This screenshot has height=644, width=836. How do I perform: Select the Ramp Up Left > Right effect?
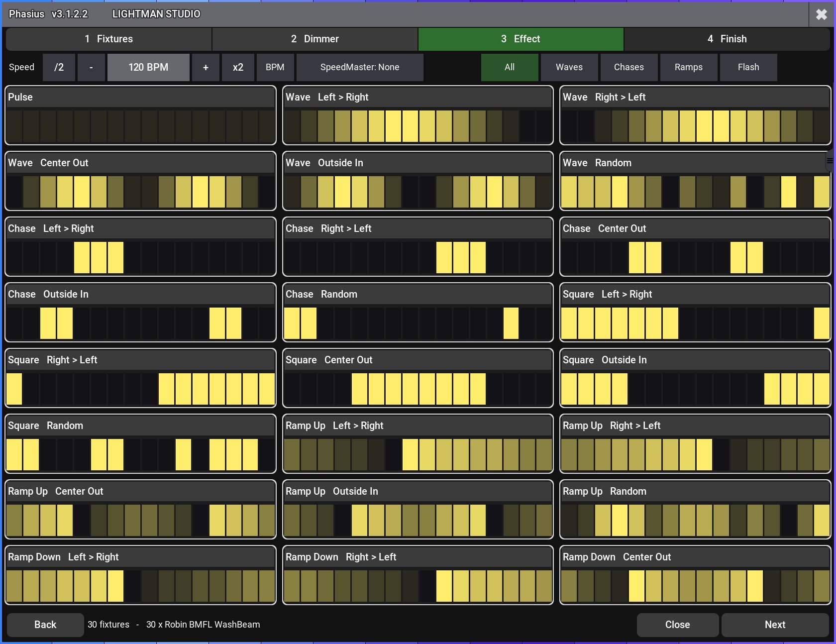coord(418,444)
